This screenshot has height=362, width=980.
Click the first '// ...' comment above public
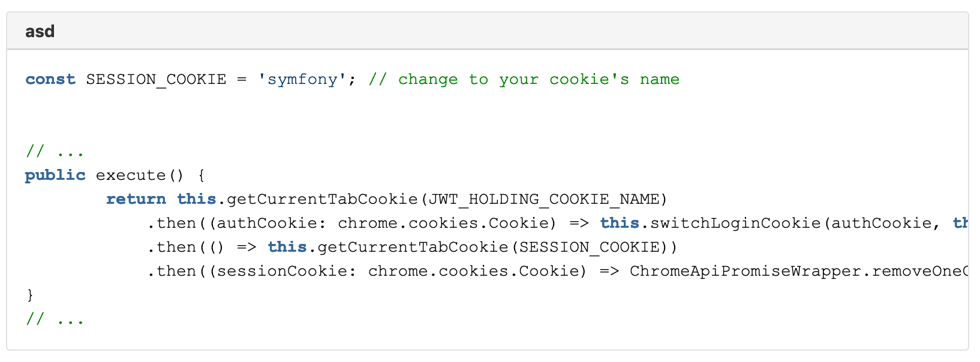[55, 151]
